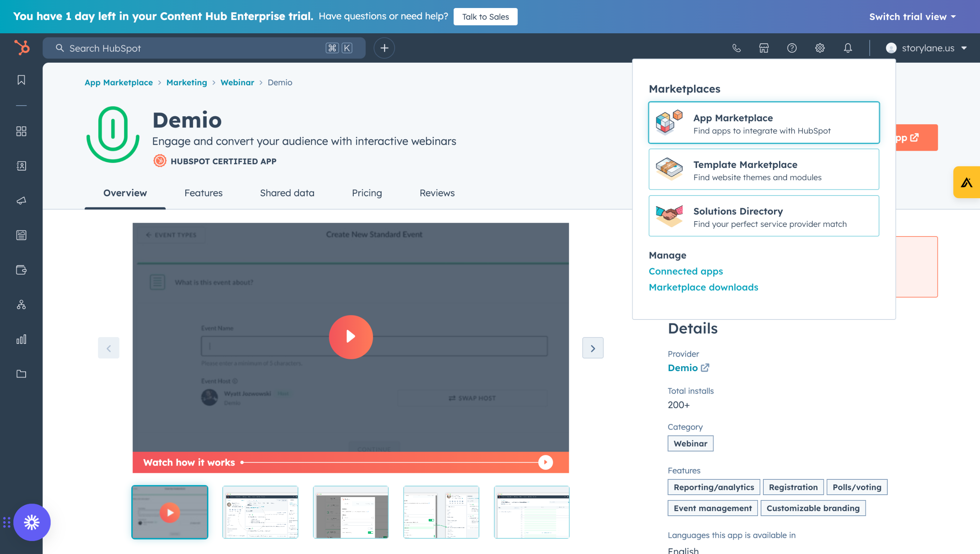
Task: Click the Reporting bar chart sidebar icon
Action: point(21,339)
